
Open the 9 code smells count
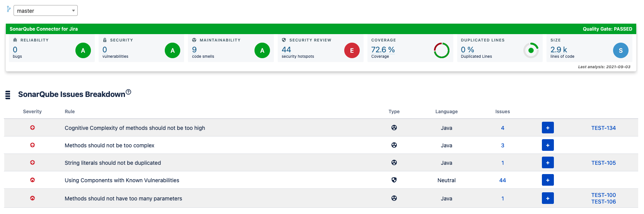[x=194, y=50]
